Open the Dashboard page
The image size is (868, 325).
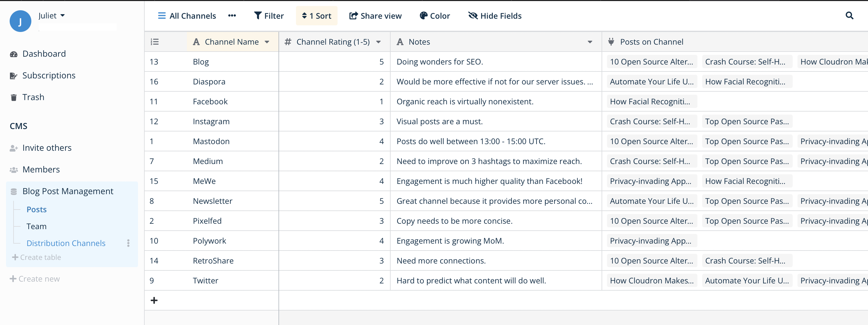(x=44, y=54)
